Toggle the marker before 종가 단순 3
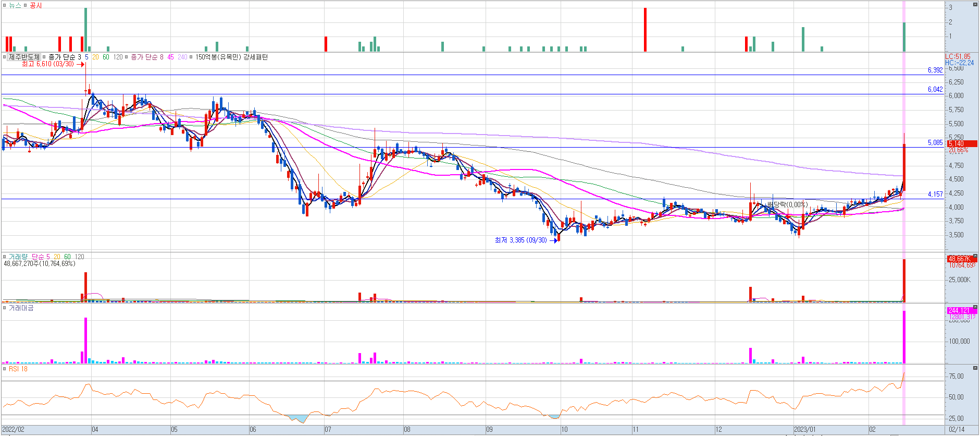The height and width of the screenshot is (436, 980). click(x=44, y=57)
